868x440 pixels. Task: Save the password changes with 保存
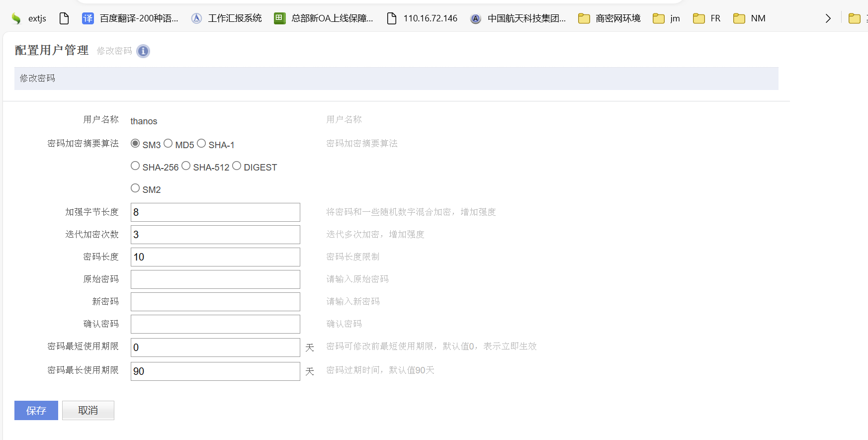[36, 411]
